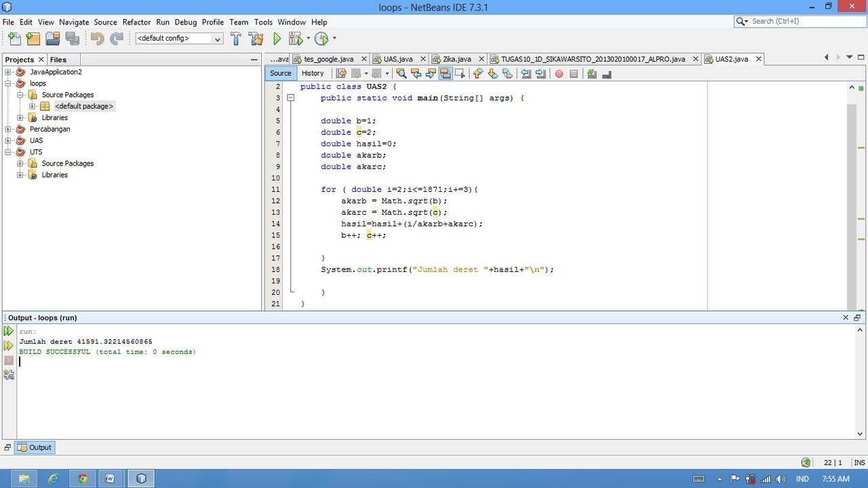The width and height of the screenshot is (868, 488).
Task: Click the editor Last Edit icon
Action: point(341,73)
